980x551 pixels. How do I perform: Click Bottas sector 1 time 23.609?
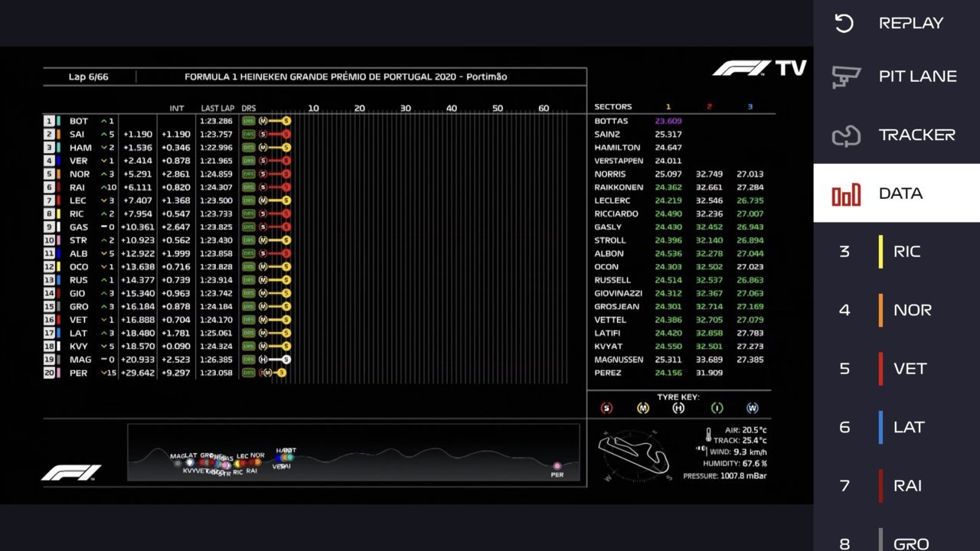pyautogui.click(x=668, y=121)
